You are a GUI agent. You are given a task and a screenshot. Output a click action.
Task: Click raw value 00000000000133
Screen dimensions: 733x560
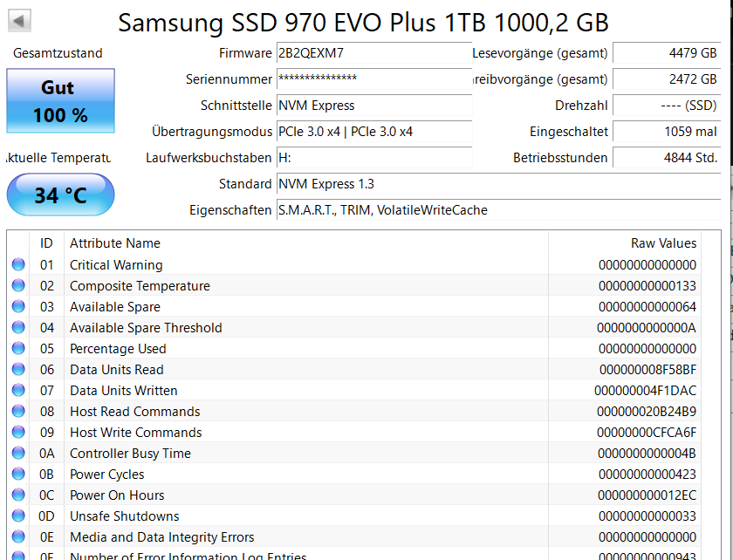[x=647, y=285]
